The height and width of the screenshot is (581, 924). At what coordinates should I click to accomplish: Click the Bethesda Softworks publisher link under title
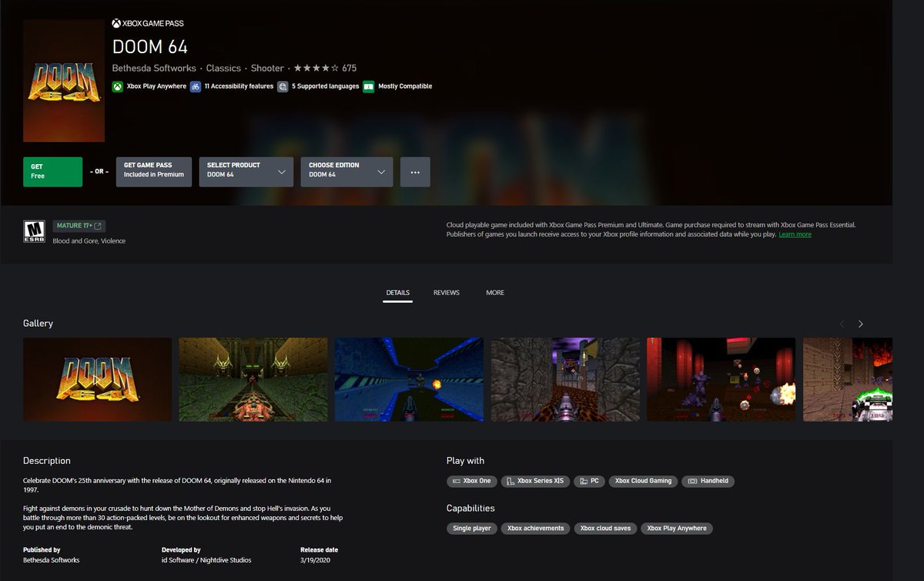click(154, 68)
